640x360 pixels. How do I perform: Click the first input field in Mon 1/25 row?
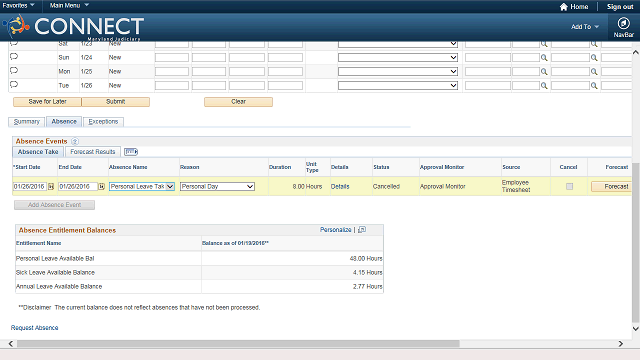coord(172,71)
